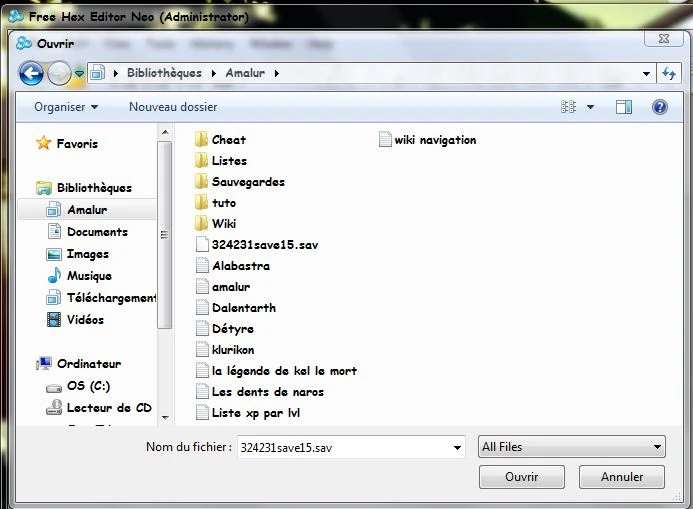The image size is (693, 509).
Task: Open the Organiser menu
Action: pyautogui.click(x=66, y=107)
